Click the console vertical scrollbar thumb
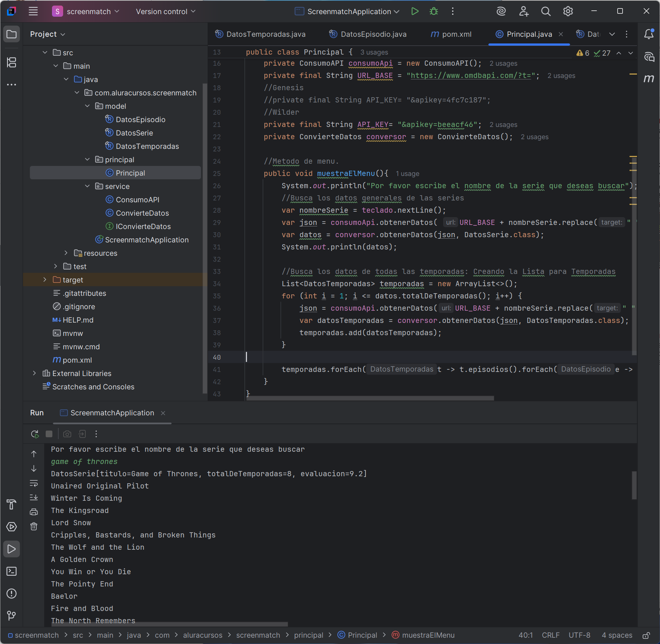 (x=634, y=485)
